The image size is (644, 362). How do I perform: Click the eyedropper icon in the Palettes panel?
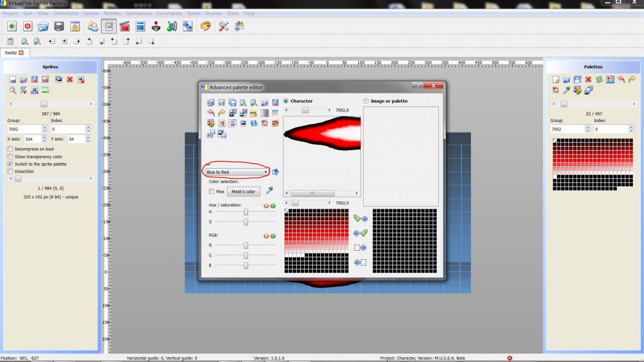tap(567, 90)
